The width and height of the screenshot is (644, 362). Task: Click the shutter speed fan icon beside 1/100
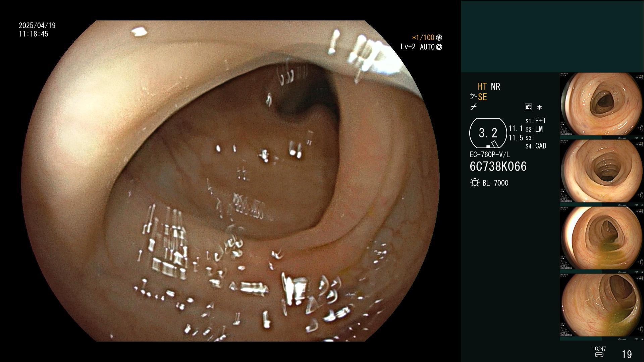coord(439,38)
